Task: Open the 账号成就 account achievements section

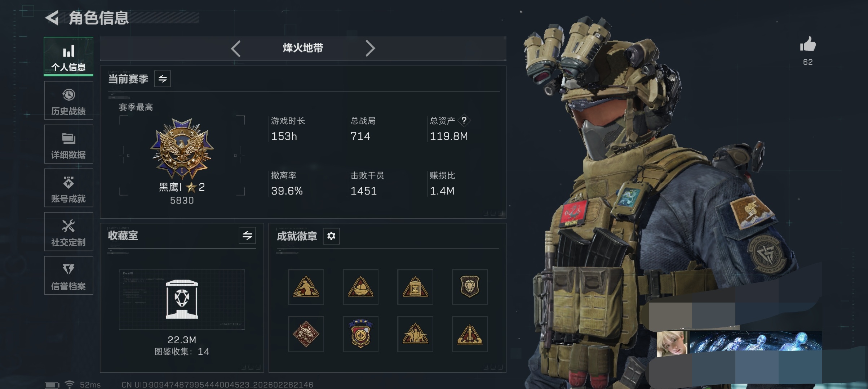Action: tap(68, 188)
